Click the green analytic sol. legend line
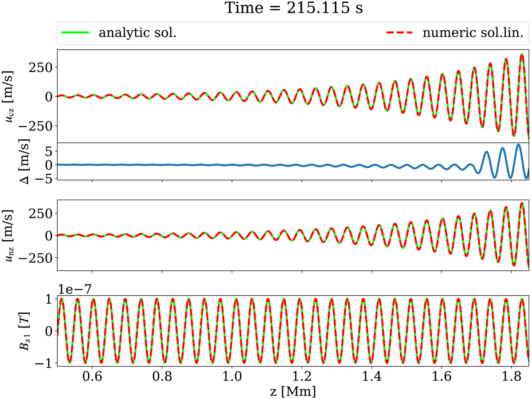 tap(75, 34)
